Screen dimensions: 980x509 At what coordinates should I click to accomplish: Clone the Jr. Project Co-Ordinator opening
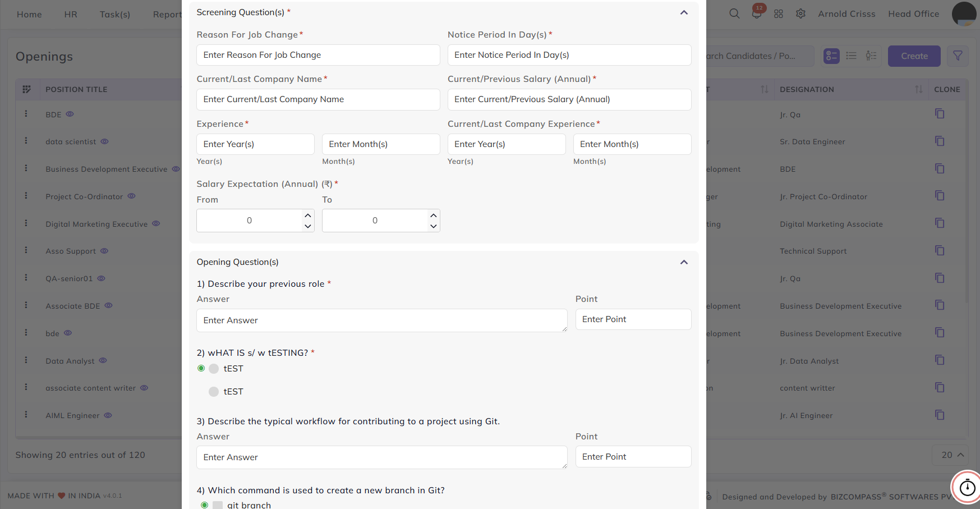tap(940, 196)
